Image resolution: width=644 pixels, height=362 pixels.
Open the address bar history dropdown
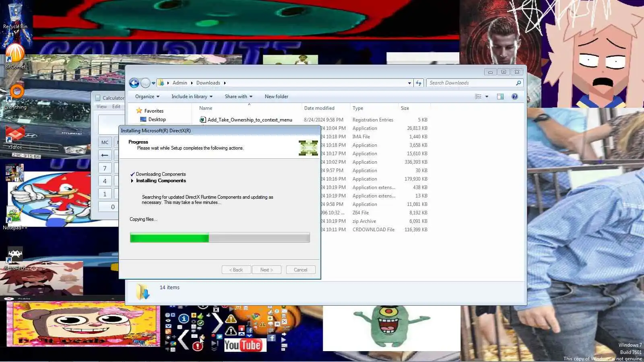click(x=409, y=83)
